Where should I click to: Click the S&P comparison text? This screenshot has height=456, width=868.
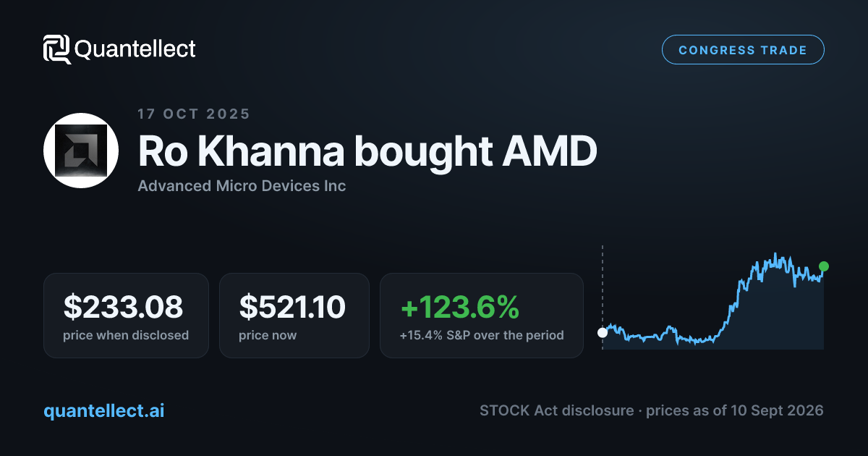click(x=481, y=336)
